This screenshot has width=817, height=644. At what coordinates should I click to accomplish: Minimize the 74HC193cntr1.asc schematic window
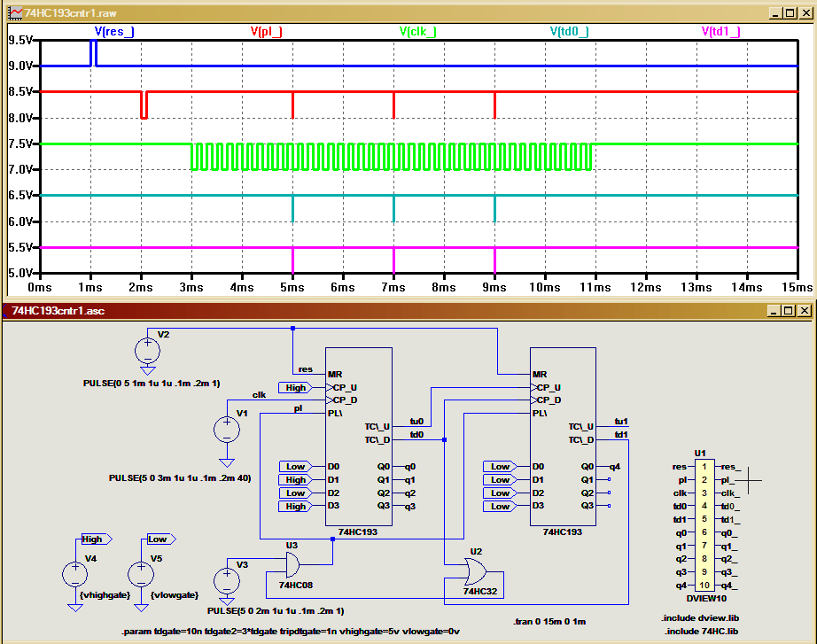[x=774, y=311]
